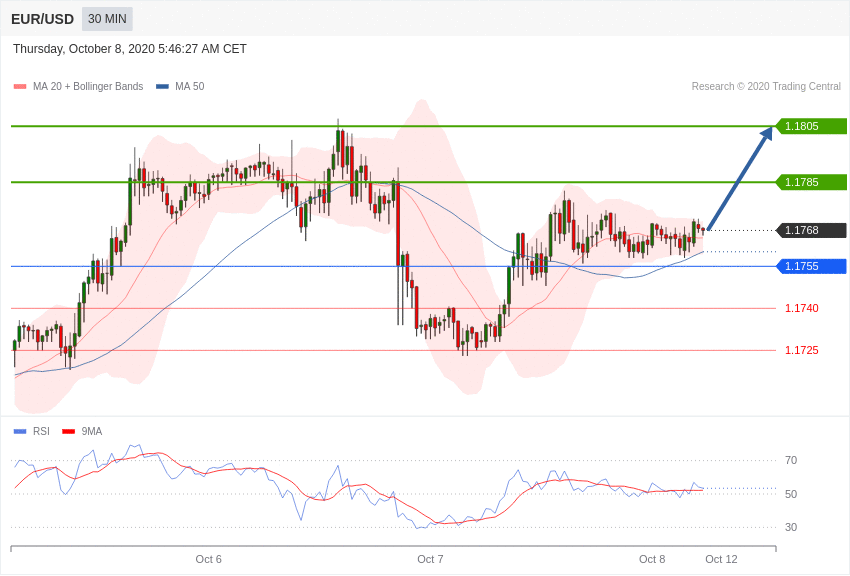Screen dimensions: 850x576
Task: Click the 9MA legend label
Action: click(92, 431)
